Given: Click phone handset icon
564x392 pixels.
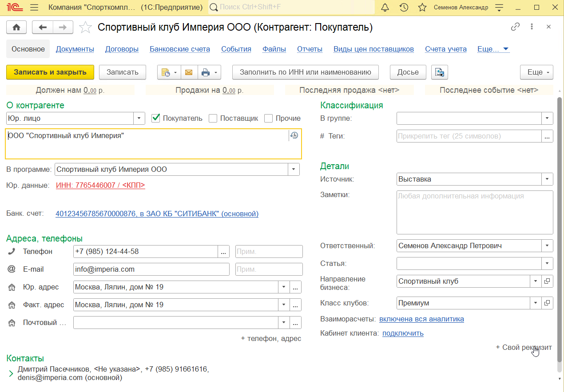Looking at the screenshot, I should (x=12, y=251).
